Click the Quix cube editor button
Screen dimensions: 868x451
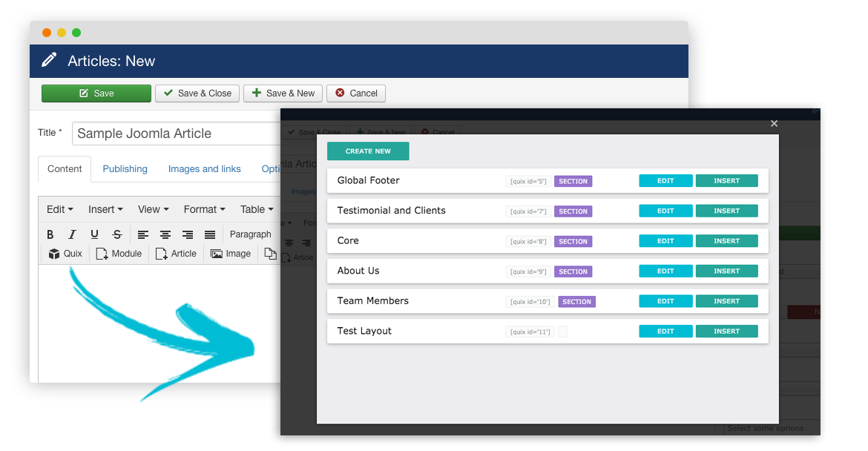65,254
